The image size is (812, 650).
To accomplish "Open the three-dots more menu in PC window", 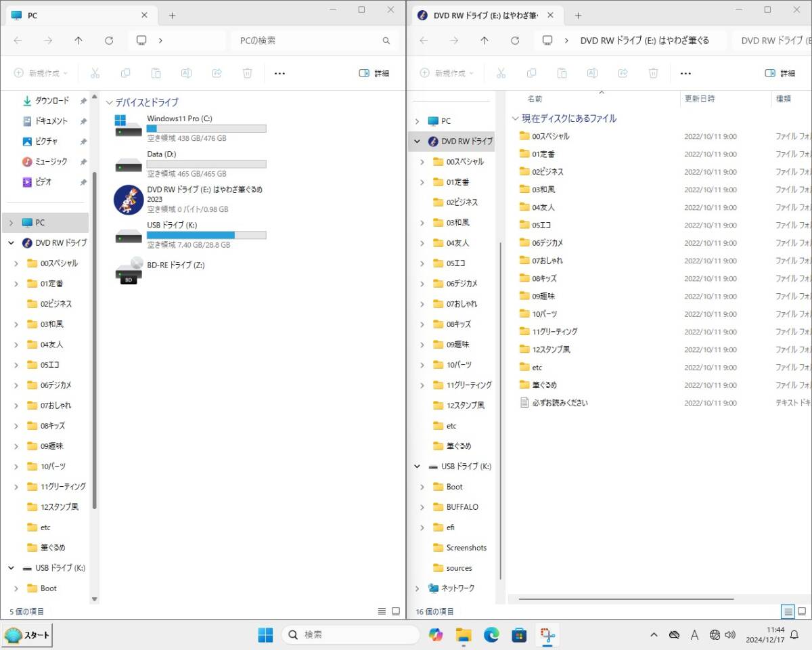I will tap(279, 73).
